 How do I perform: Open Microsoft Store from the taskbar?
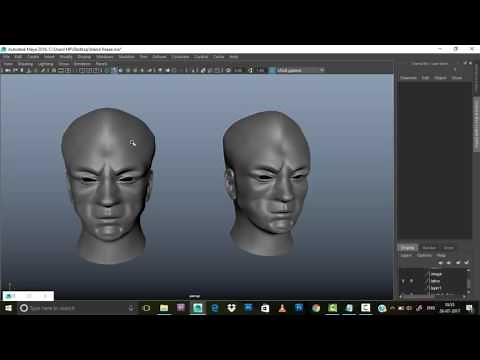coord(265,308)
